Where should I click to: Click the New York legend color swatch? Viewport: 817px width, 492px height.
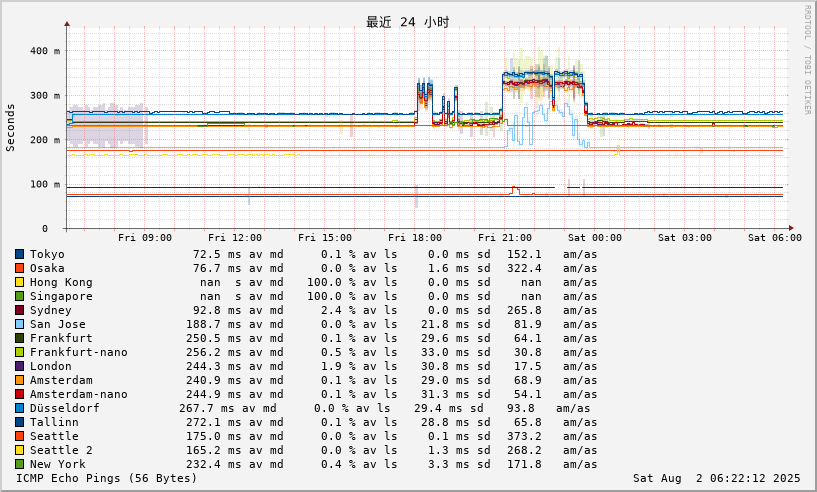tap(19, 464)
